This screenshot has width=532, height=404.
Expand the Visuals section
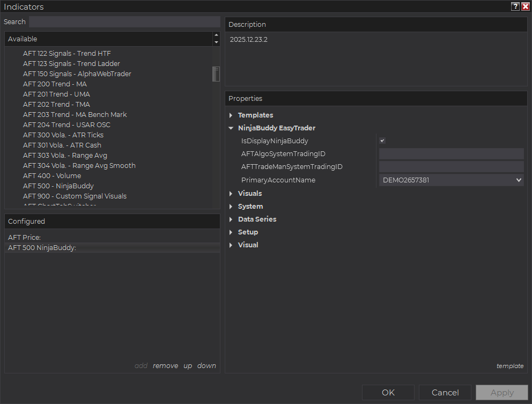tap(231, 194)
